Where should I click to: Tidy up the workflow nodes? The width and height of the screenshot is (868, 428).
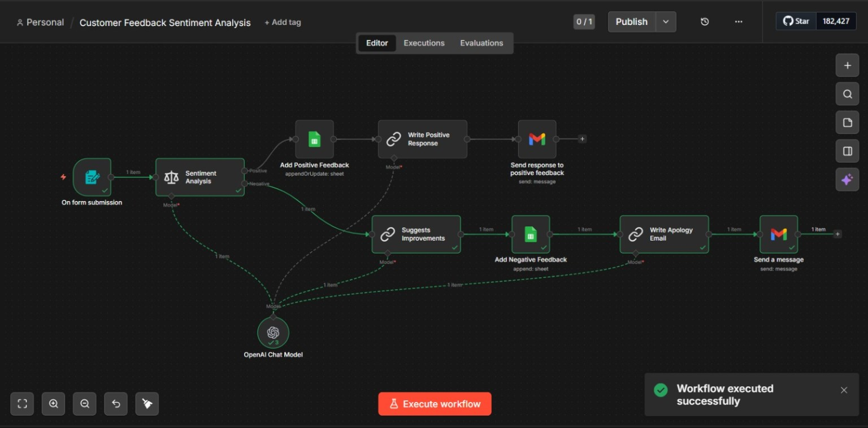point(147,404)
